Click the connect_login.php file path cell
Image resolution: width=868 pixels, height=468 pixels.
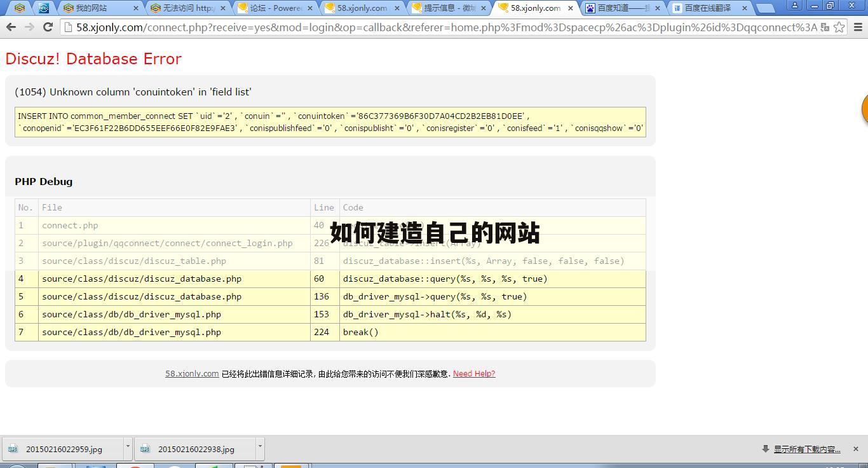click(174, 243)
